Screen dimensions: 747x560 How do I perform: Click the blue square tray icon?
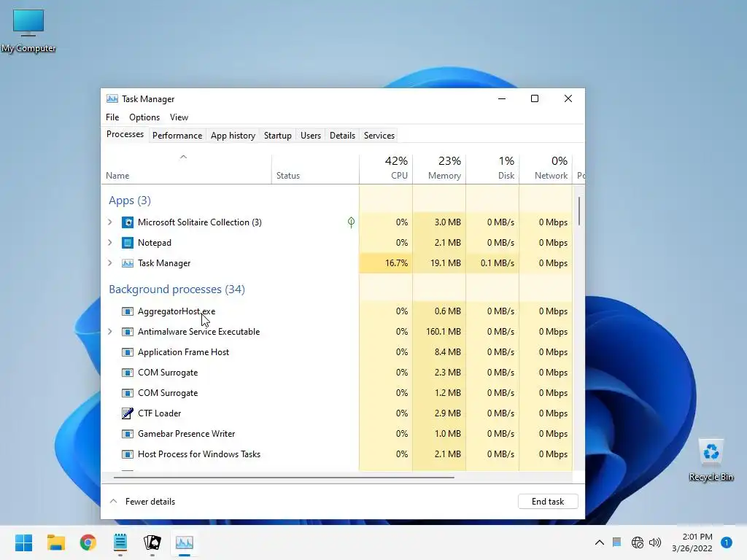pyautogui.click(x=617, y=542)
